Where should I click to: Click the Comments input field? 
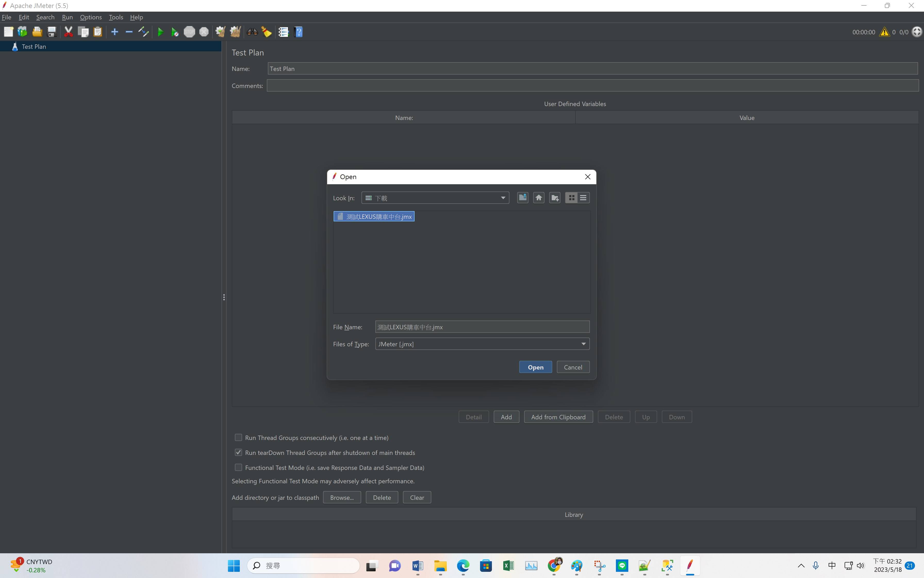(x=592, y=86)
